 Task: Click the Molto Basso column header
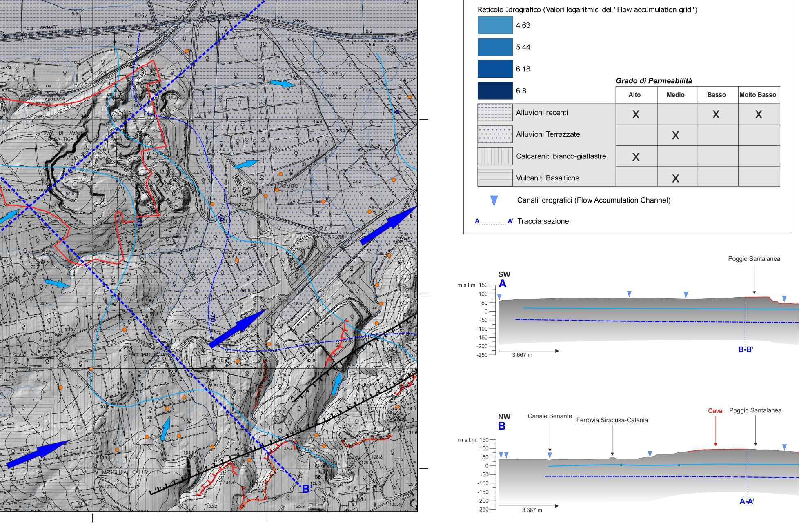click(x=757, y=95)
